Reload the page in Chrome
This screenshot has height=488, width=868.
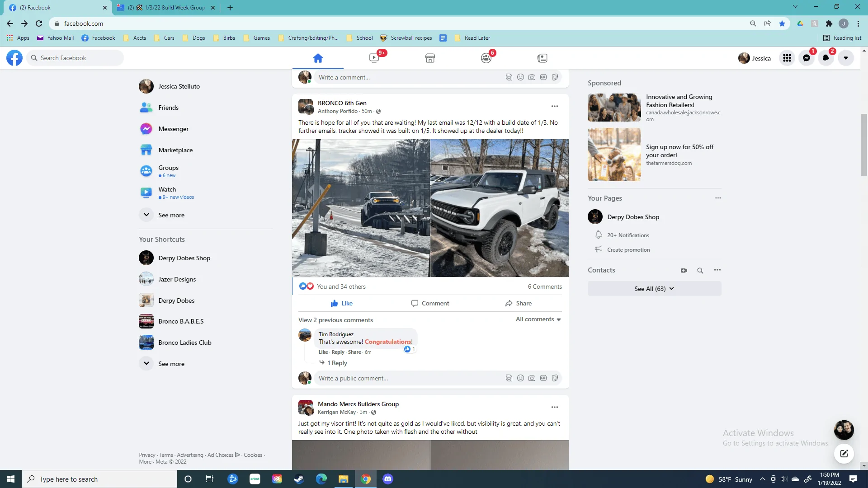pos(39,23)
